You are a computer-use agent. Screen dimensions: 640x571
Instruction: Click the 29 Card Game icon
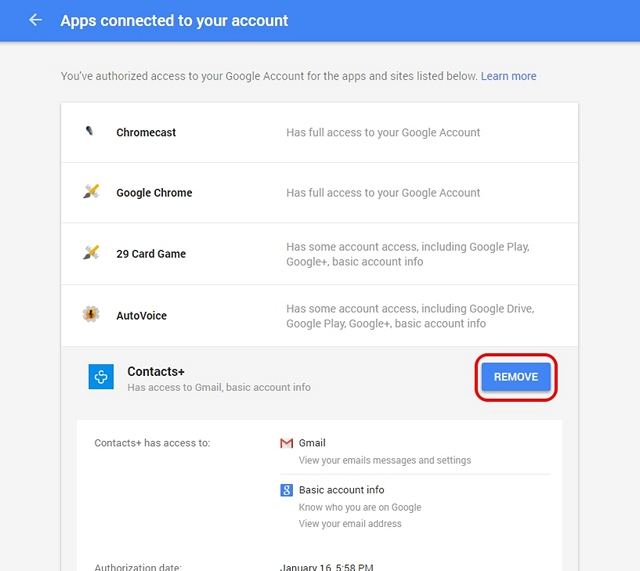click(91, 252)
